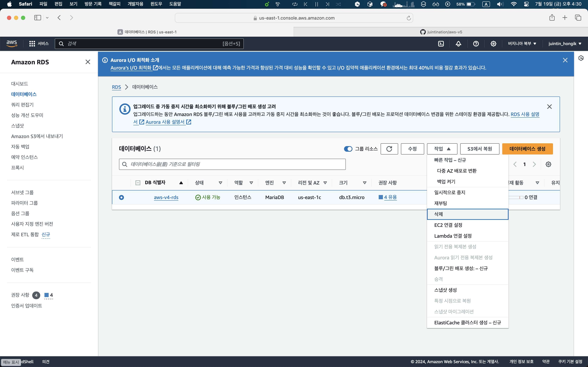Click the 데이터베이스 생성 button
This screenshot has height=367, width=588.
527,149
